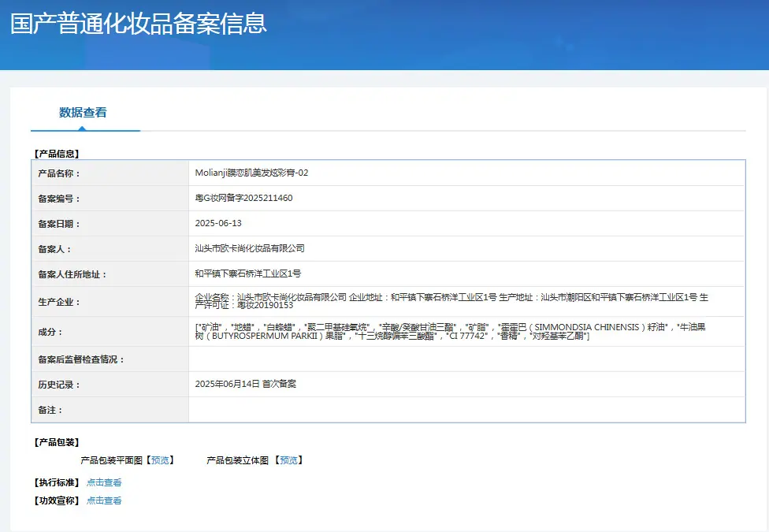Click the 成分 row label
The height and width of the screenshot is (532, 769).
50,333
